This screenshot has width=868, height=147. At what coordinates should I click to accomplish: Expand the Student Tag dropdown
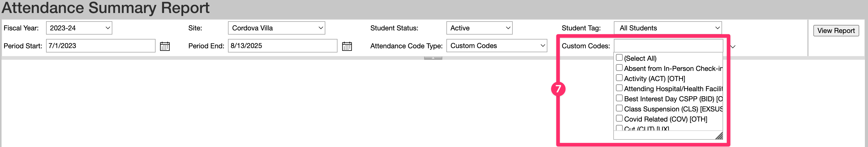[x=667, y=28]
